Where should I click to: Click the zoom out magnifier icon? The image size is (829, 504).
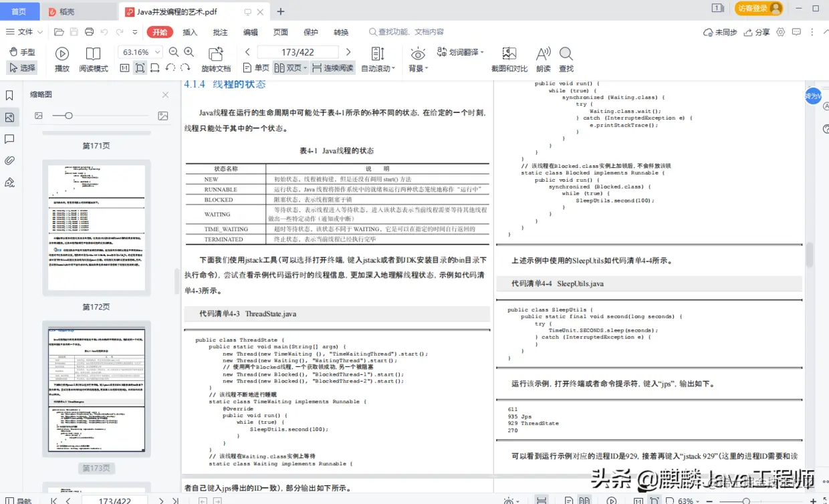pyautogui.click(x=174, y=52)
